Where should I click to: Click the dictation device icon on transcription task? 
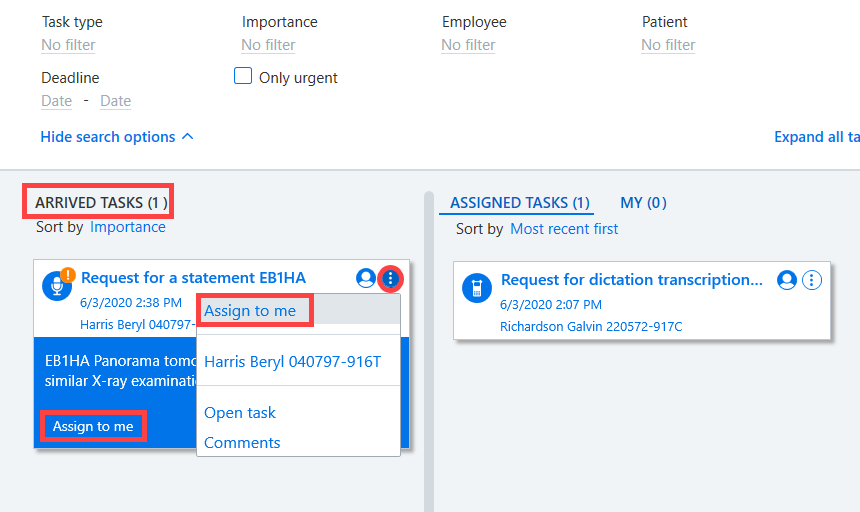[477, 288]
